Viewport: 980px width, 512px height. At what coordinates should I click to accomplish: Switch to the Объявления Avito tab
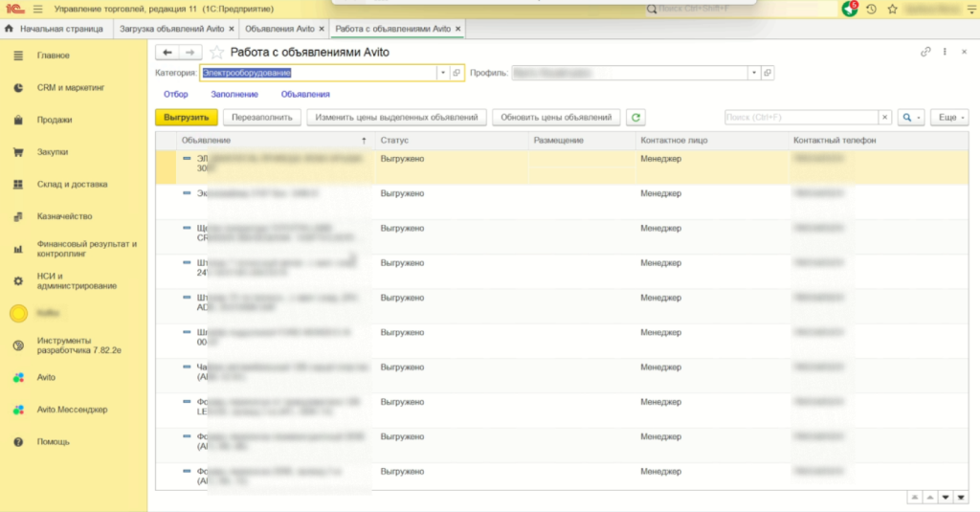pos(280,29)
